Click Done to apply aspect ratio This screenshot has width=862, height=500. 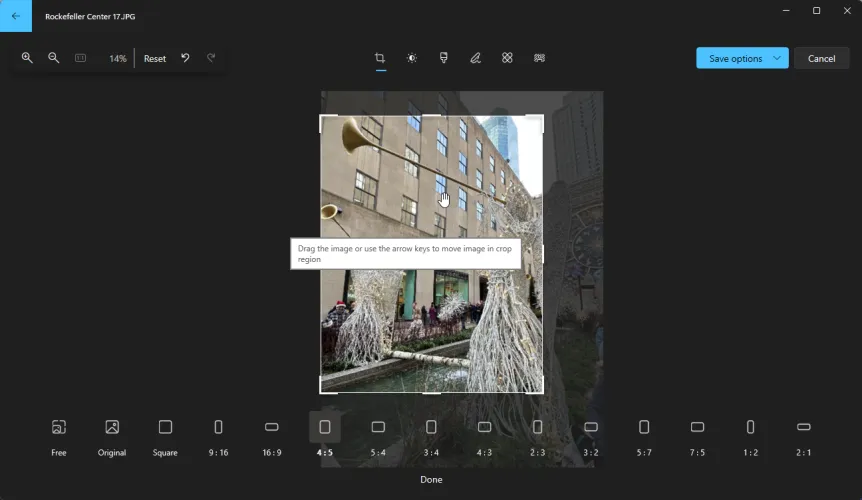431,480
